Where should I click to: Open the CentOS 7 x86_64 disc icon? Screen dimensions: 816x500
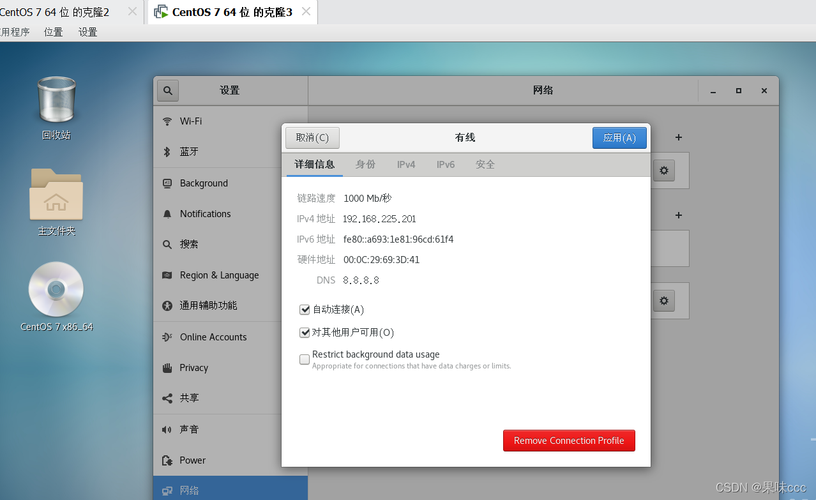[x=56, y=296]
